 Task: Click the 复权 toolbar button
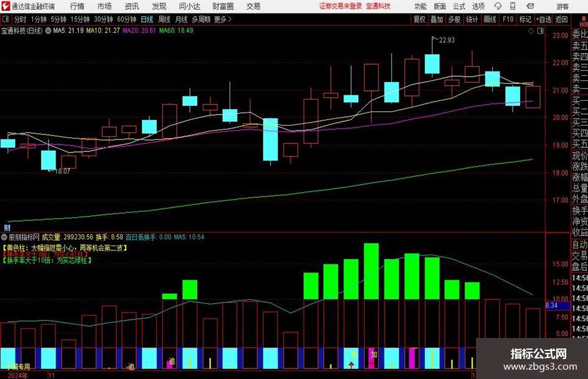[419, 19]
